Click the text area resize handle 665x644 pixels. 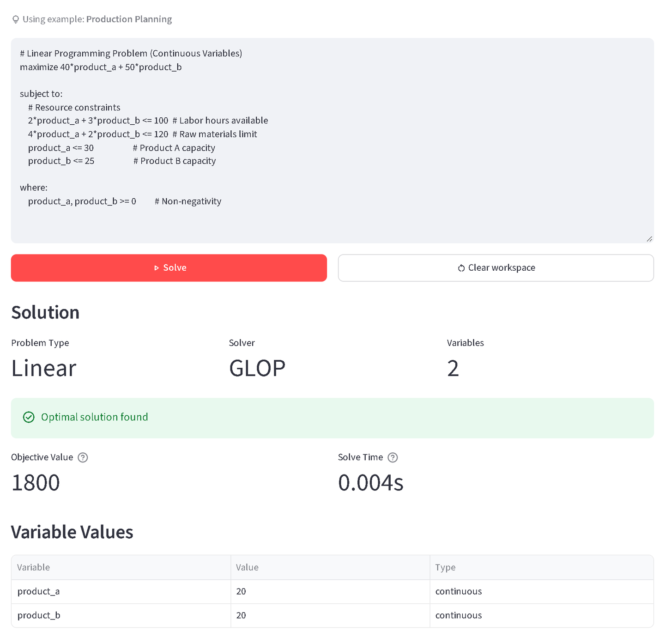click(x=649, y=239)
